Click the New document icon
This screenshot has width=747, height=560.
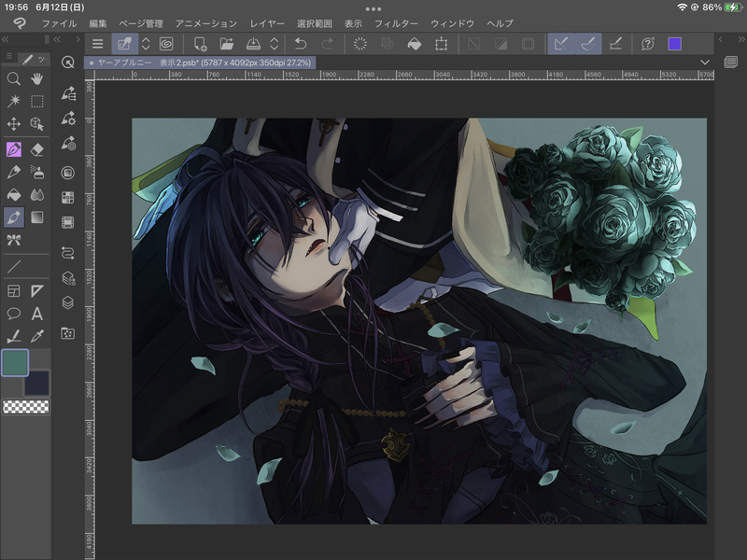tap(200, 44)
